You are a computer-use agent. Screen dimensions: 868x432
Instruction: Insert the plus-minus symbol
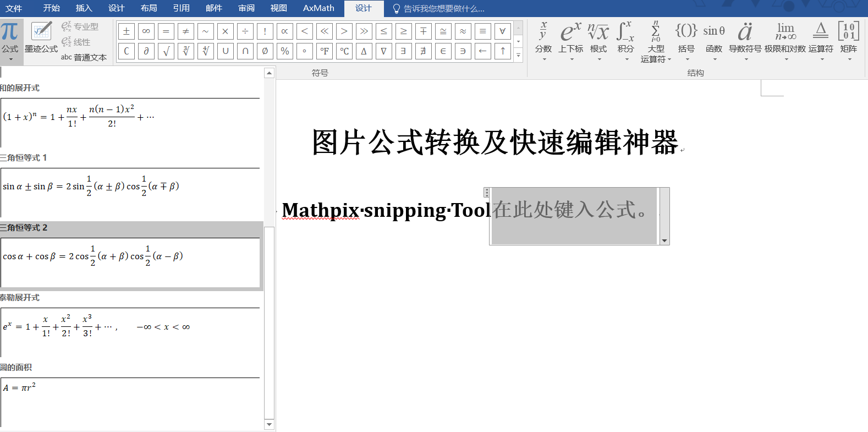coord(127,31)
